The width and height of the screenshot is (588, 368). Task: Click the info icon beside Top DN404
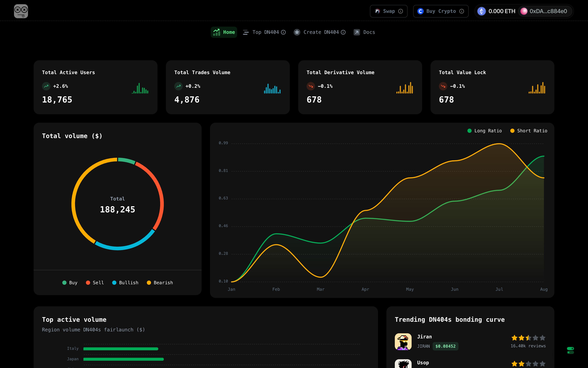283,32
